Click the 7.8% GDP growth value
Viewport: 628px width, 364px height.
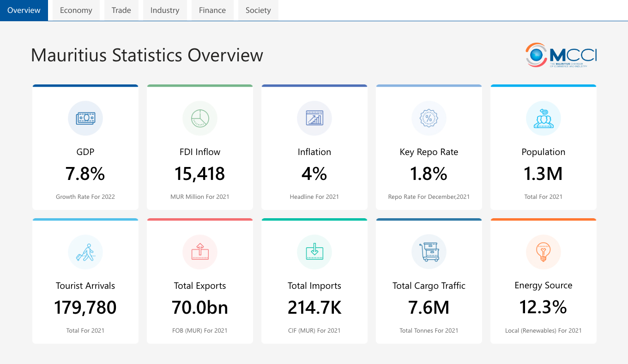(85, 174)
